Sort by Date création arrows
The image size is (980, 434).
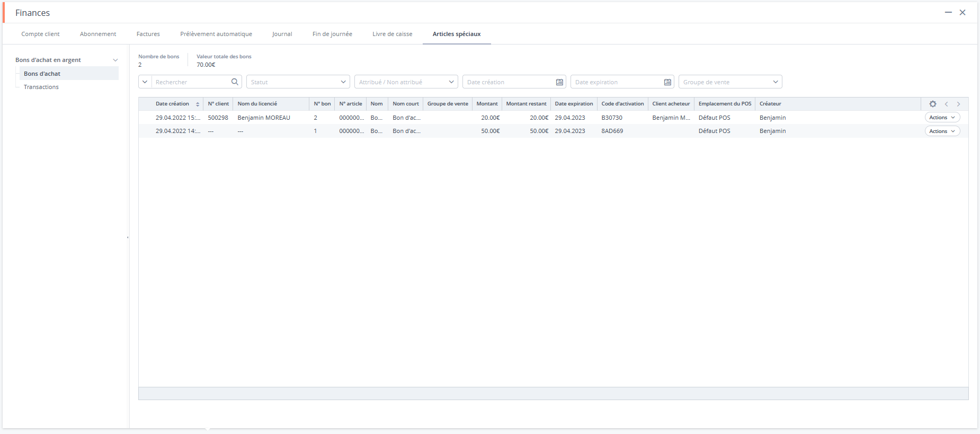point(198,104)
